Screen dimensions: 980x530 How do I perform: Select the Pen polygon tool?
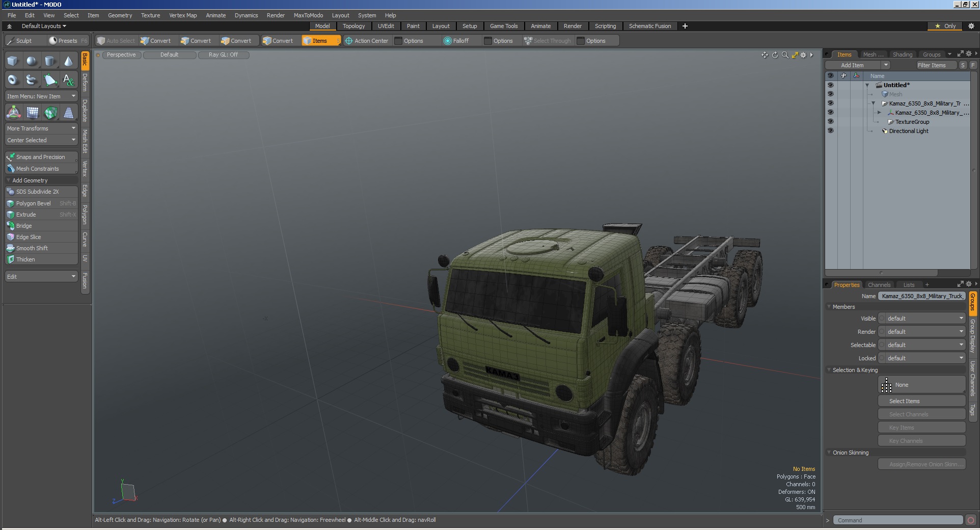(x=50, y=79)
